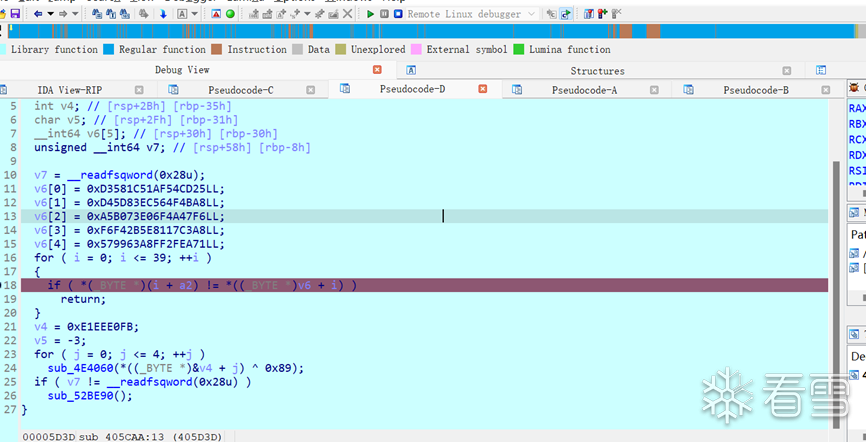The width and height of the screenshot is (866, 442).
Task: Click the RAX register label
Action: click(857, 108)
